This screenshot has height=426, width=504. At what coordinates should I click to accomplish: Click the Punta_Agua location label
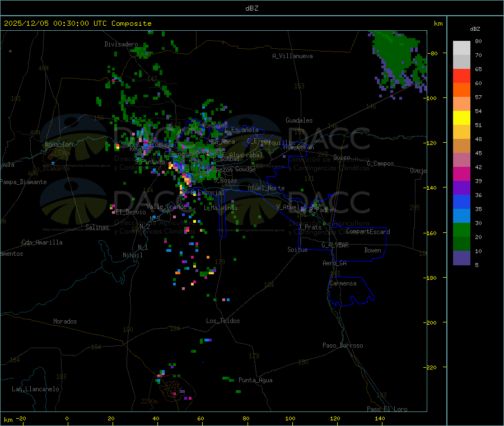[x=255, y=380]
